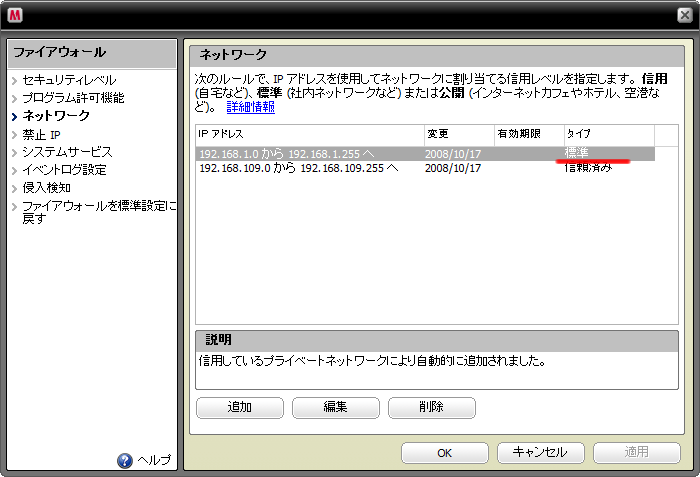Open the 詳細情報 link
The height and width of the screenshot is (477, 700).
click(250, 107)
